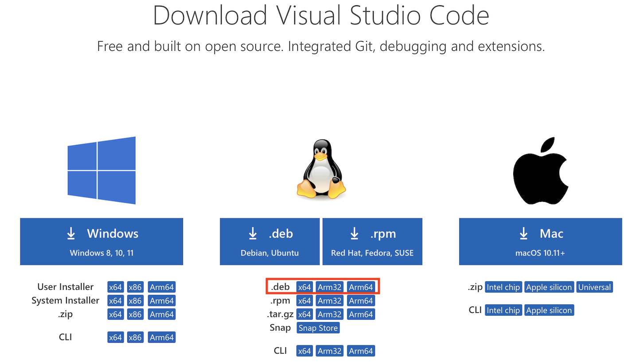Click the download arrow on the Mac button
Viewport: 628px width, 364px height.
523,233
